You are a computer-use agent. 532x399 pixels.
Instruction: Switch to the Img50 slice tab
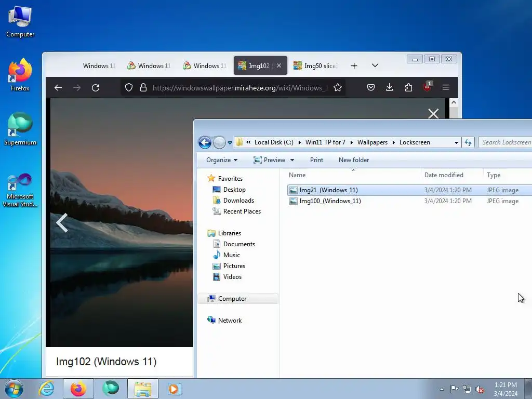(x=316, y=66)
